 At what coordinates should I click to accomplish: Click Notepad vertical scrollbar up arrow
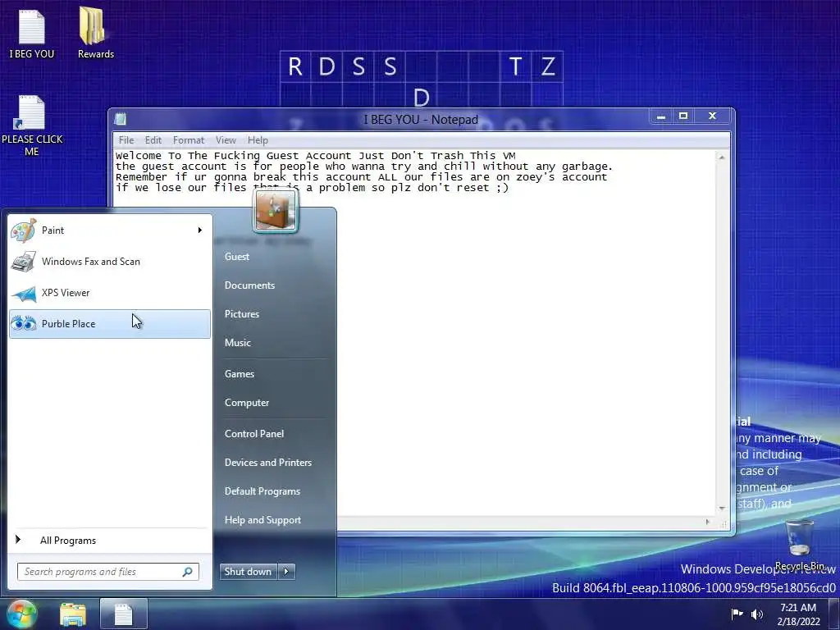point(722,157)
